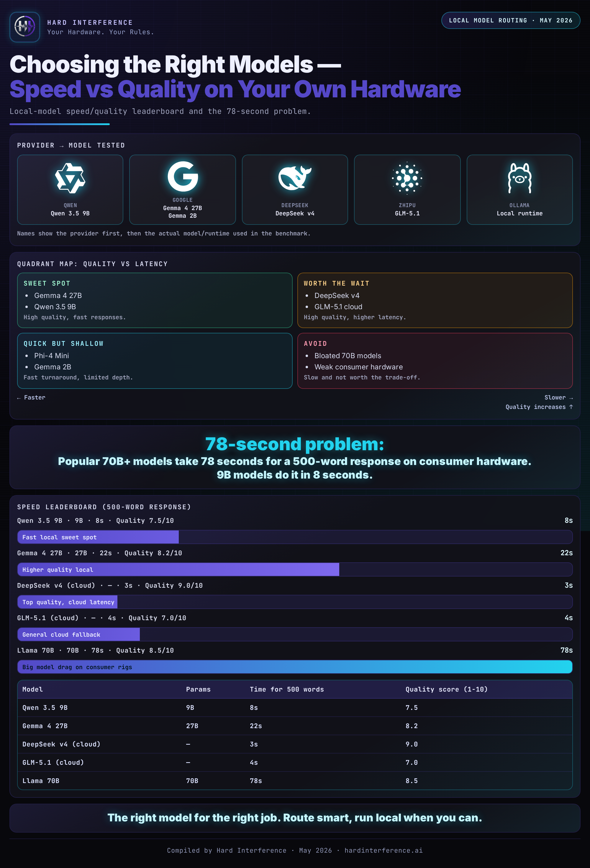590x868 pixels.
Task: Select Qwen 3.5 9B in Sweet Spot list
Action: pos(55,307)
